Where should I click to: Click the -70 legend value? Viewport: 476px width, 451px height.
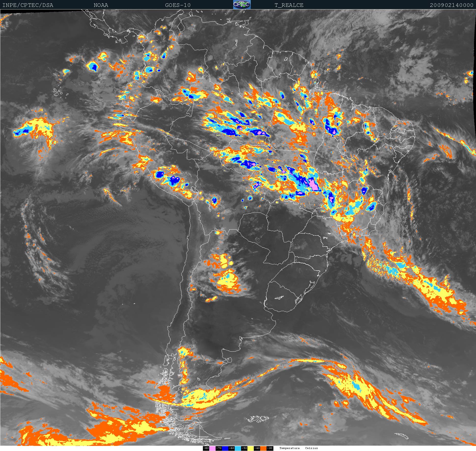[x=219, y=448]
